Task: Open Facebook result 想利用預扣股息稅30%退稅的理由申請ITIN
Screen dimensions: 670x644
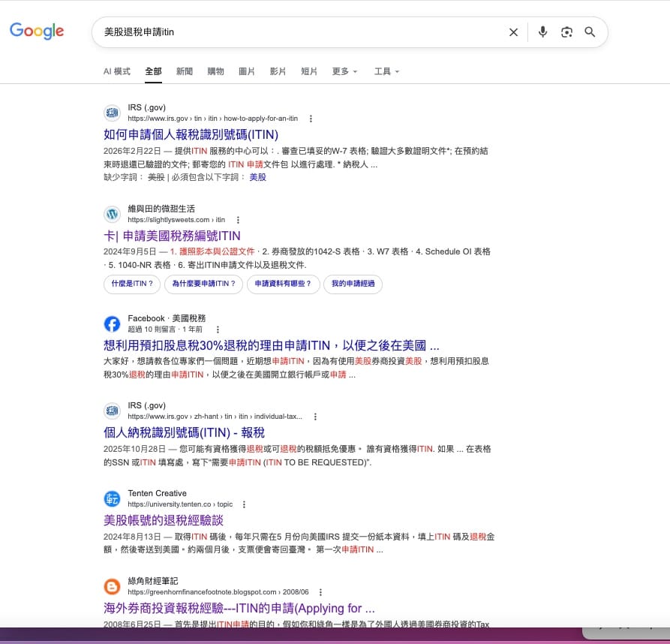Action: point(271,345)
